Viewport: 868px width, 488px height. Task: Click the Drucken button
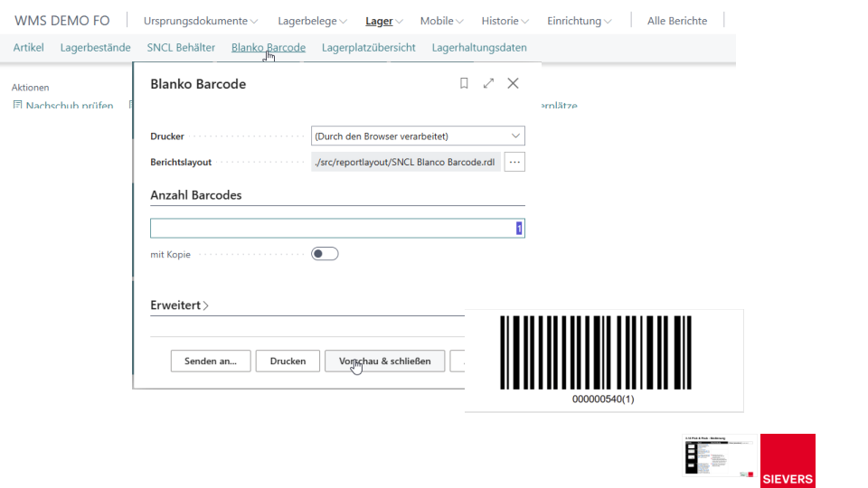[288, 361]
